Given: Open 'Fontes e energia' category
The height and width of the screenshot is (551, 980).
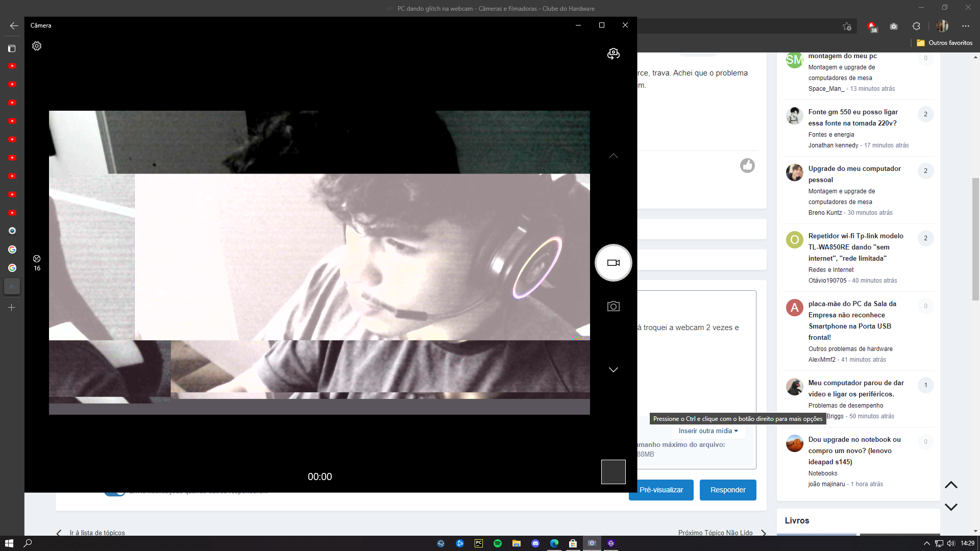Looking at the screenshot, I should pyautogui.click(x=831, y=135).
